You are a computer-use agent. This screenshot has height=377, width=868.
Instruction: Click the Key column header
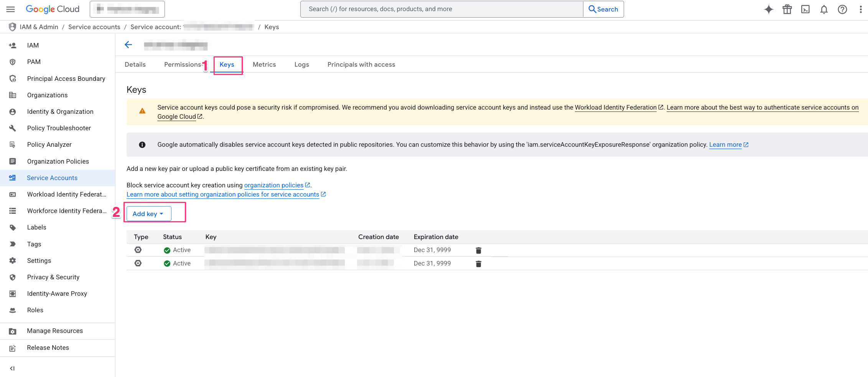tap(211, 237)
